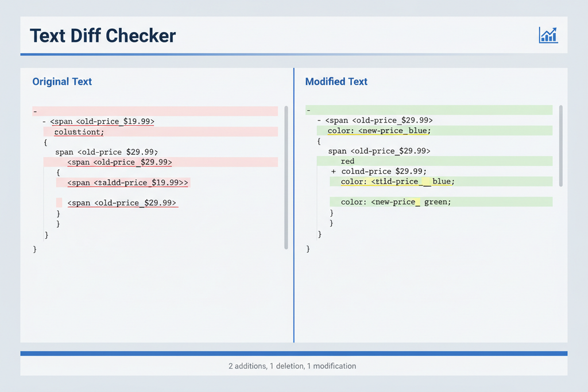
Task: Click the empty red deletion row atop Original Text
Action: coord(155,111)
